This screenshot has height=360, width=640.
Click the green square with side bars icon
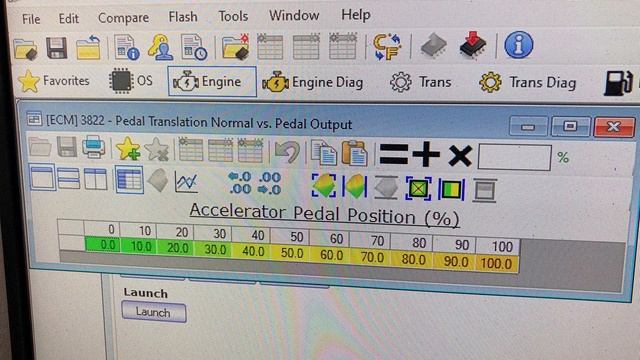pyautogui.click(x=451, y=190)
